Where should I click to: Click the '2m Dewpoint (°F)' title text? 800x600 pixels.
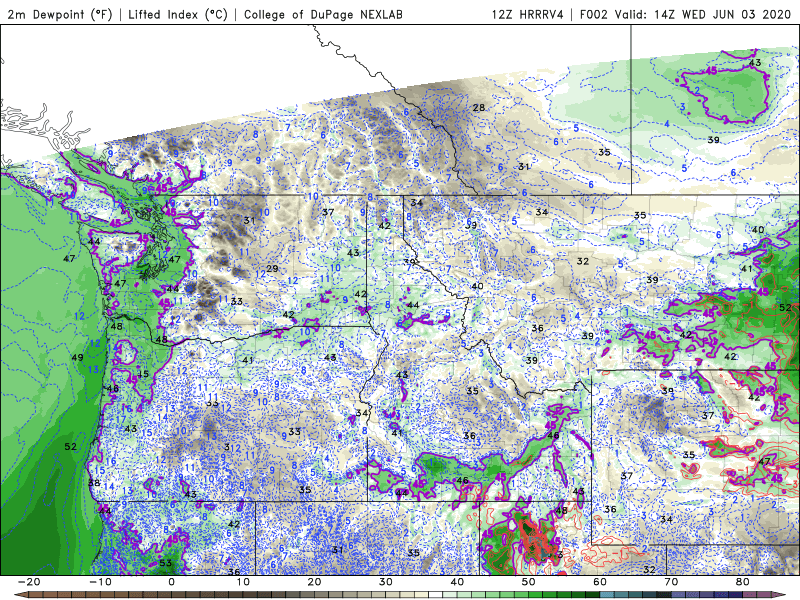(x=60, y=14)
